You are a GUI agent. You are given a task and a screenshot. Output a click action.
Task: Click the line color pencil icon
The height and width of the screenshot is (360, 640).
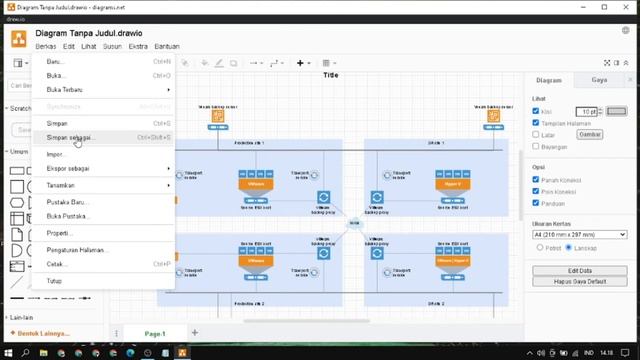tap(219, 63)
